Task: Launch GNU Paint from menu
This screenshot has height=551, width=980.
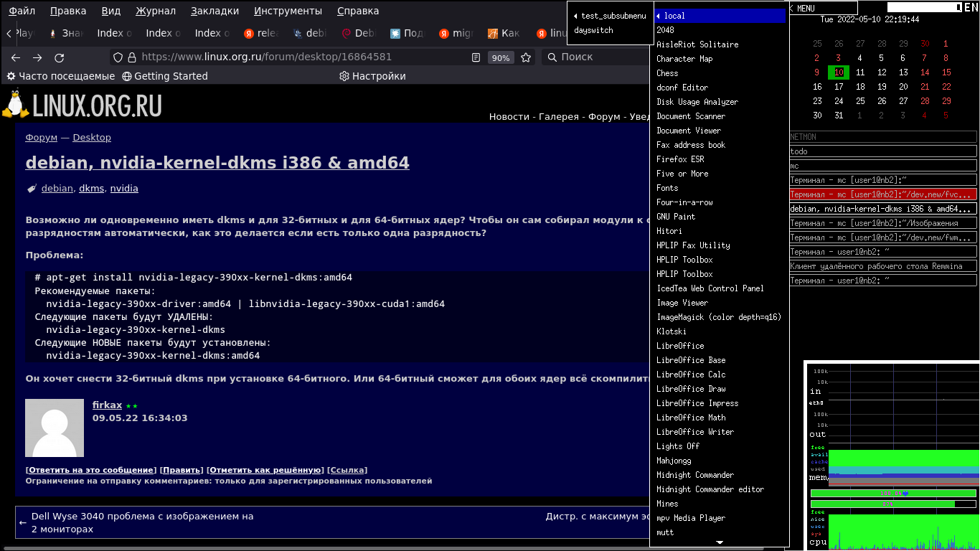Action: (x=720, y=217)
